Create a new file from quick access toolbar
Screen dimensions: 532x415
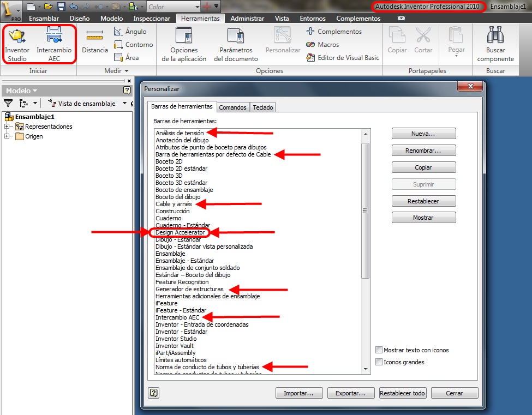coord(31,7)
